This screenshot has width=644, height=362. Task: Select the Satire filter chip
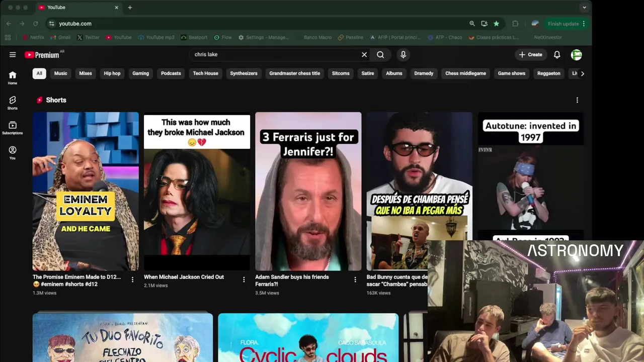tap(368, 73)
